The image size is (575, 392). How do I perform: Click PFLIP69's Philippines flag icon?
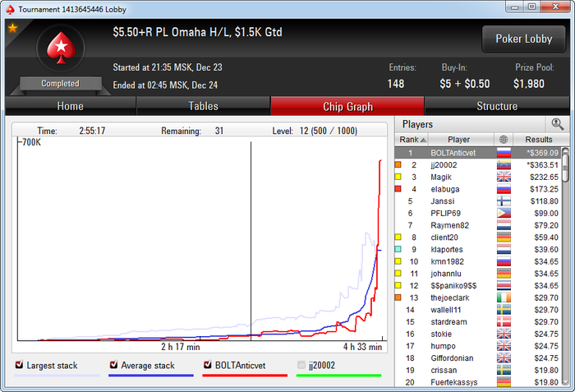504,213
